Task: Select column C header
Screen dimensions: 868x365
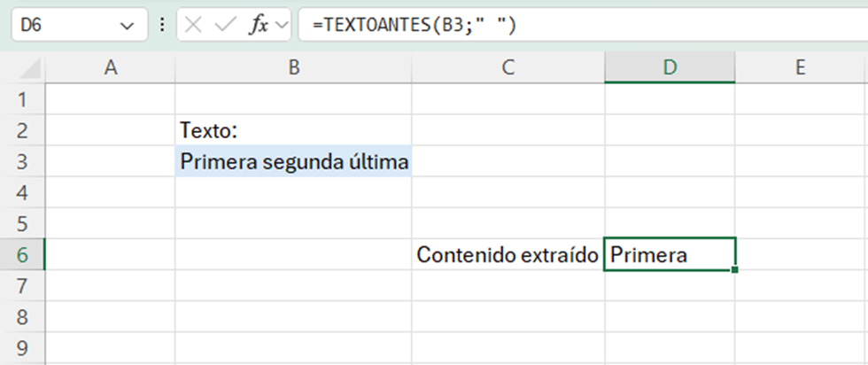Action: 508,66
